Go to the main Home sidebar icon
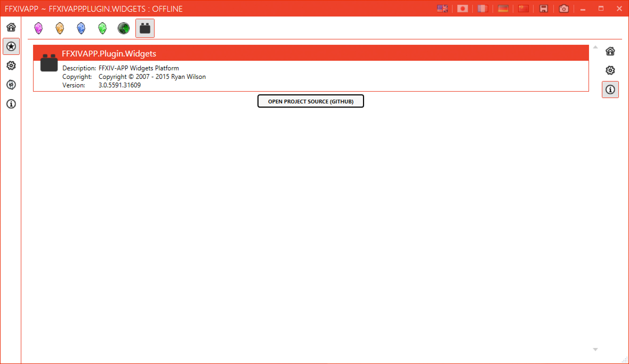The width and height of the screenshot is (629, 364). 11,27
